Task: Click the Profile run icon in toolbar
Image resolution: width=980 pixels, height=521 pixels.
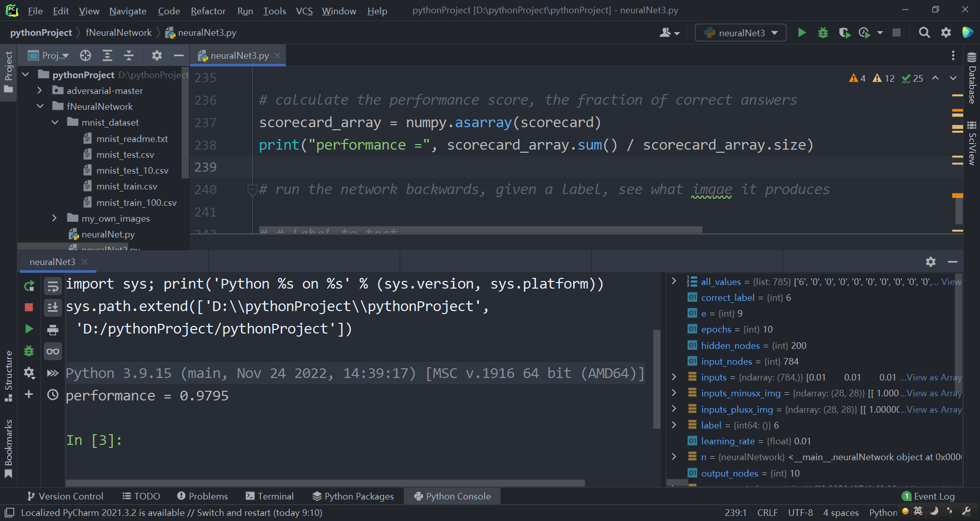Action: 865,33
